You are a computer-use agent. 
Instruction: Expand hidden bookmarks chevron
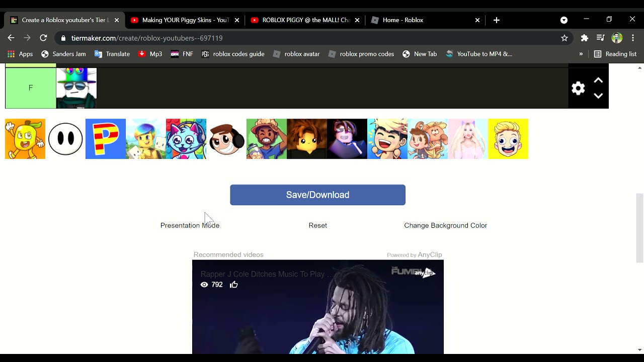pyautogui.click(x=581, y=54)
